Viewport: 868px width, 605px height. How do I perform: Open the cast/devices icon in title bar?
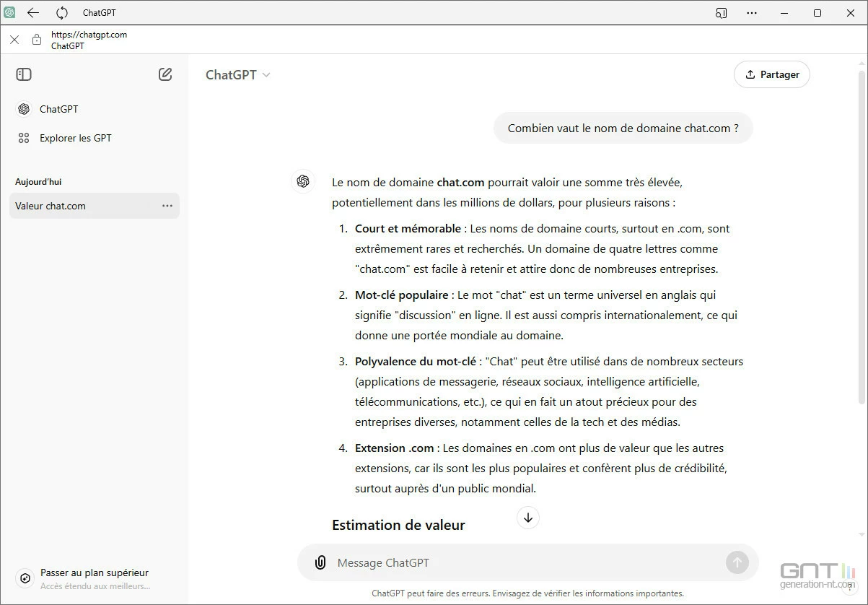point(721,13)
